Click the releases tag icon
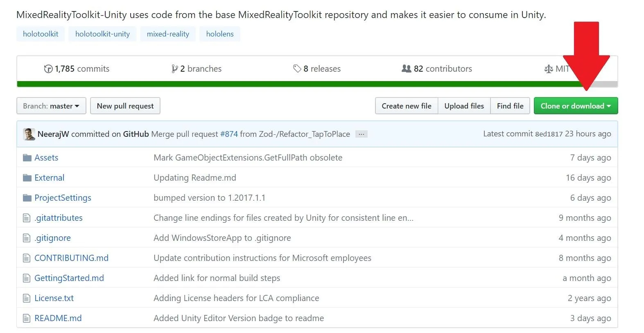This screenshot has height=333, width=644. pos(297,69)
